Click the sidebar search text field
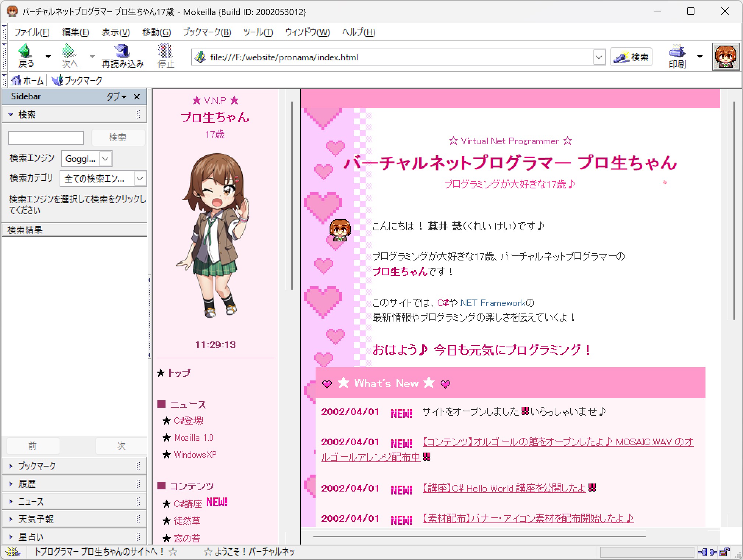Viewport: 743px width, 560px height. pos(46,138)
